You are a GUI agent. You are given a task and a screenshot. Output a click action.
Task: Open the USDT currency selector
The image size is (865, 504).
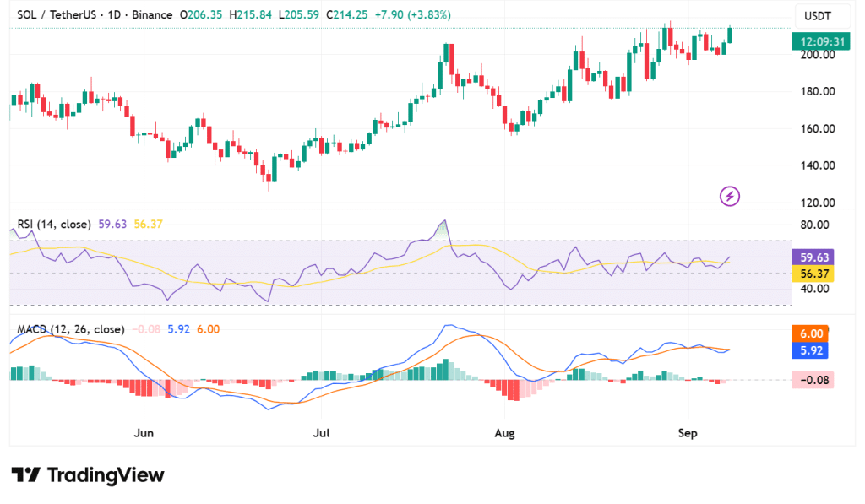coord(817,15)
